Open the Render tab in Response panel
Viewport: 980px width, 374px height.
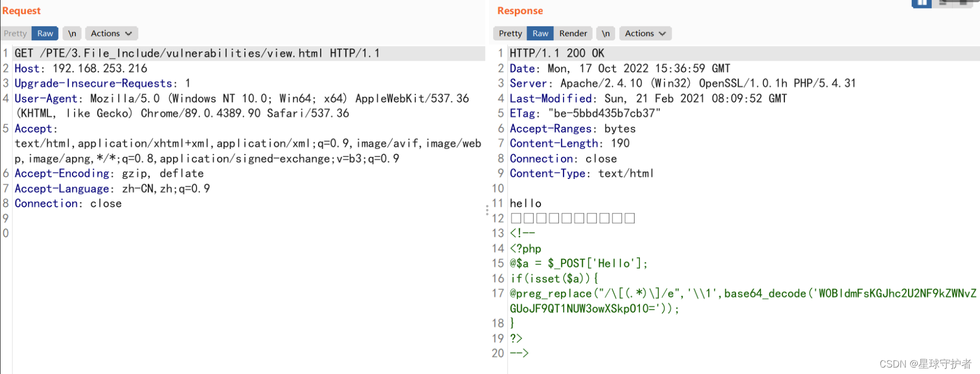click(x=573, y=33)
